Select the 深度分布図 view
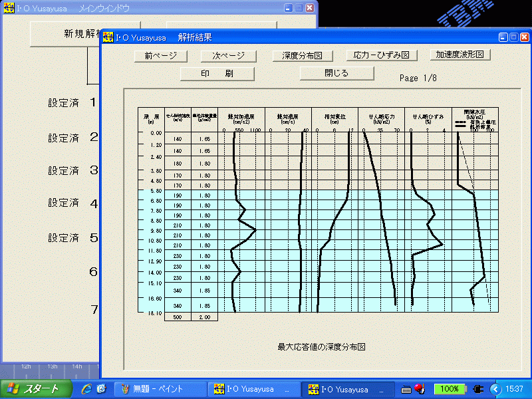This screenshot has width=532, height=399. pos(303,55)
